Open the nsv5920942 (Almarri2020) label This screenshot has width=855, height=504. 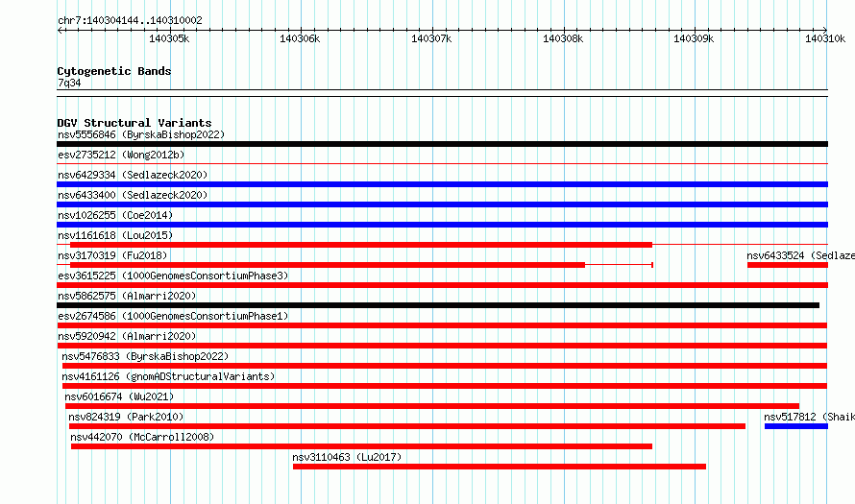pos(127,336)
